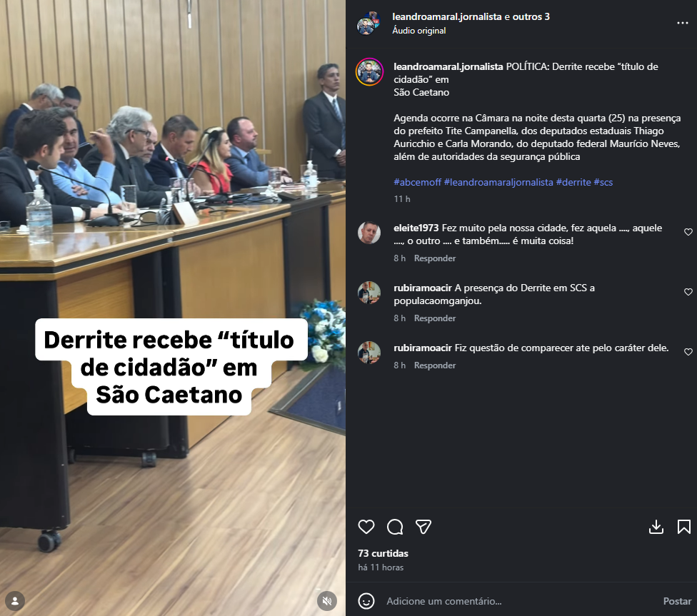This screenshot has height=616, width=697.
Task: View the 73 curtidas likes list
Action: pos(383,553)
